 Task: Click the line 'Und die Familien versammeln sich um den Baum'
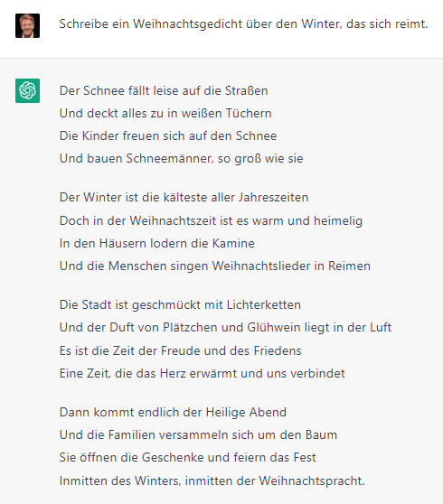pos(198,434)
